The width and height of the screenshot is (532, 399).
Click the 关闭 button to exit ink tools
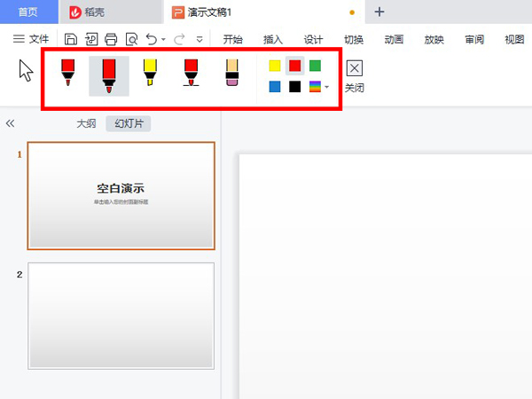coord(355,76)
